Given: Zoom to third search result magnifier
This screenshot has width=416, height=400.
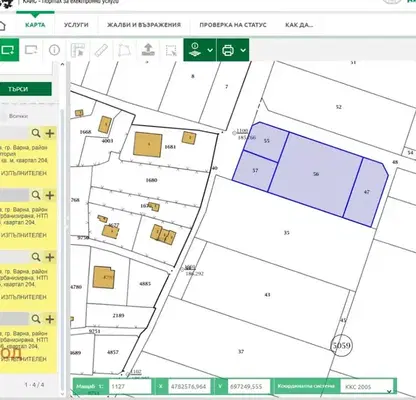Looking at the screenshot, I should (36, 257).
